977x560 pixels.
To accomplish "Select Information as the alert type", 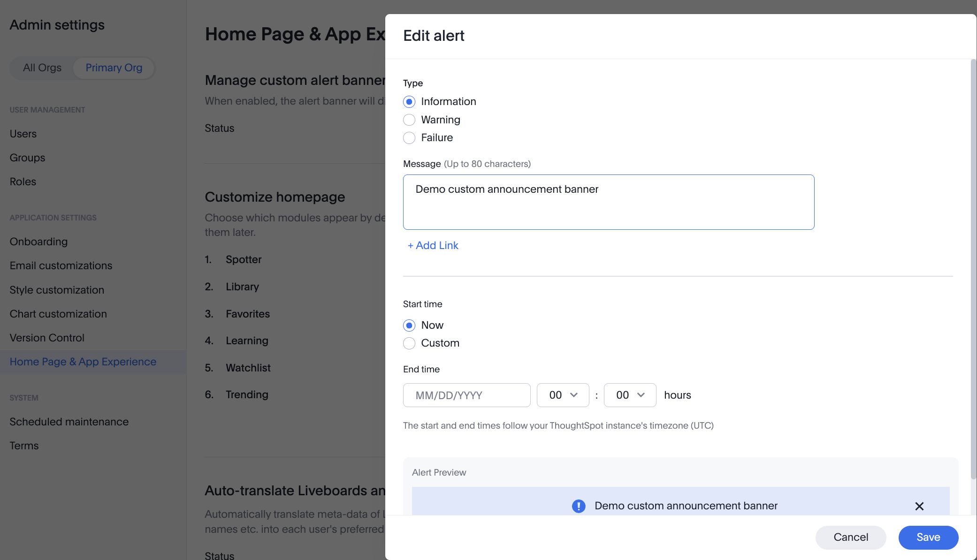I will [x=409, y=101].
